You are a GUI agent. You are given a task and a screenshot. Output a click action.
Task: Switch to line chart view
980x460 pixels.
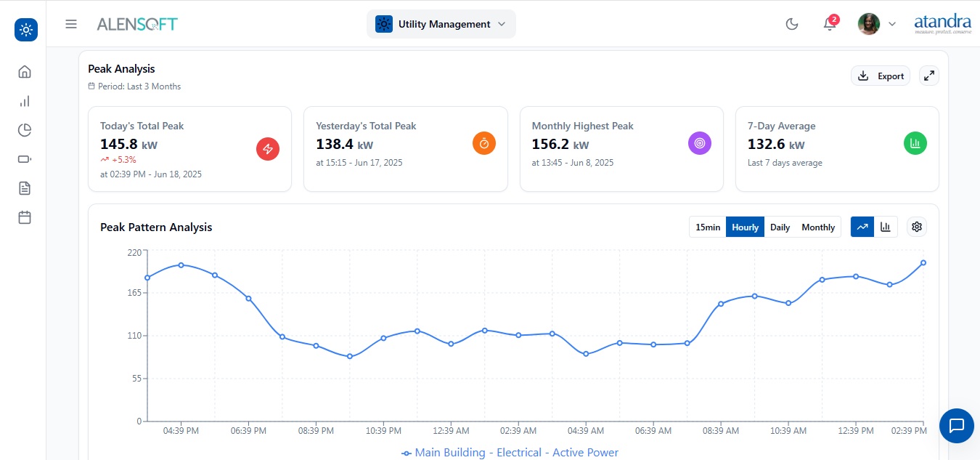tap(862, 227)
